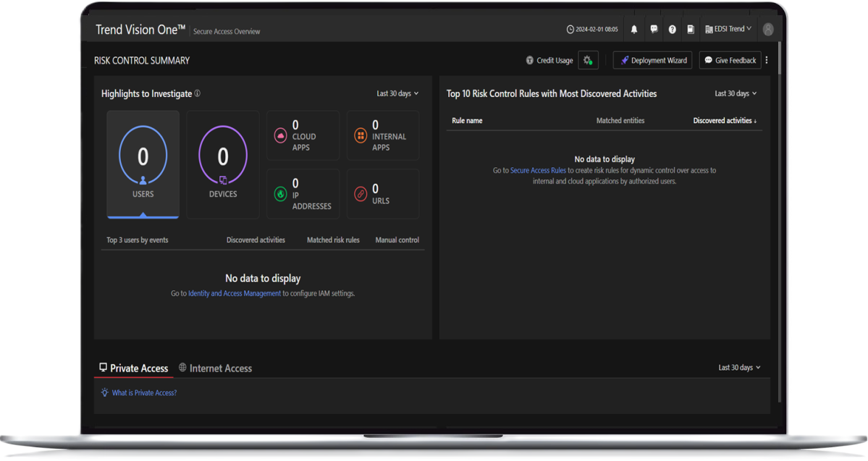Select the URLs card
Viewport: 868px width, 461px height.
383,194
